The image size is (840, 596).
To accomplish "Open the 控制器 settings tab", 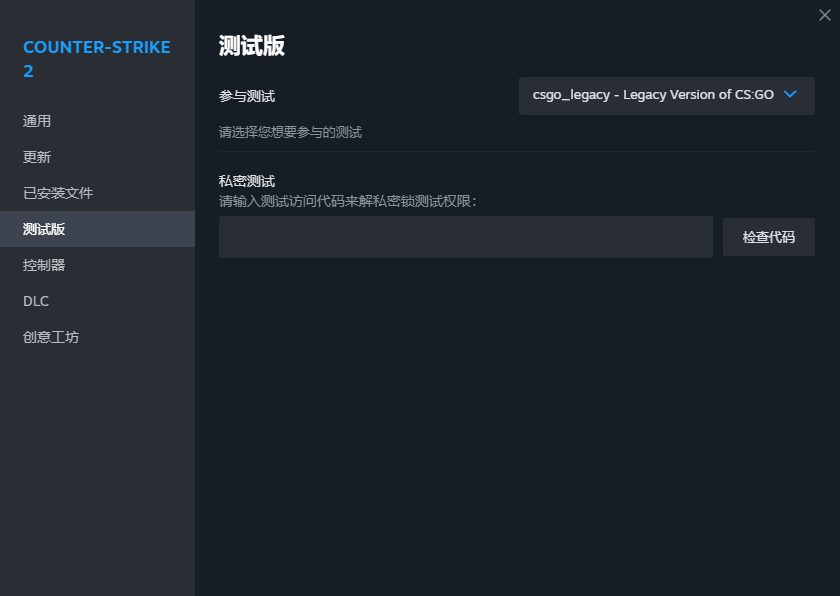I will pos(44,265).
